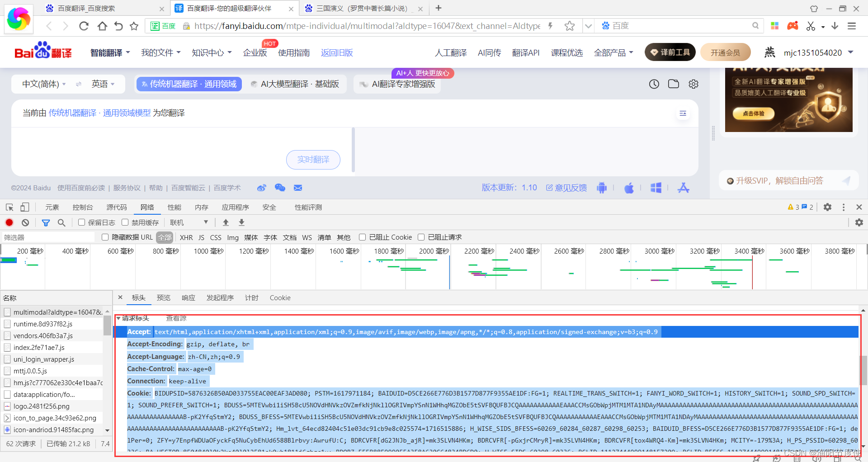Tick the checkbox beside index.2fe71ae7.js
Image resolution: width=868 pixels, height=462 pixels.
7,348
